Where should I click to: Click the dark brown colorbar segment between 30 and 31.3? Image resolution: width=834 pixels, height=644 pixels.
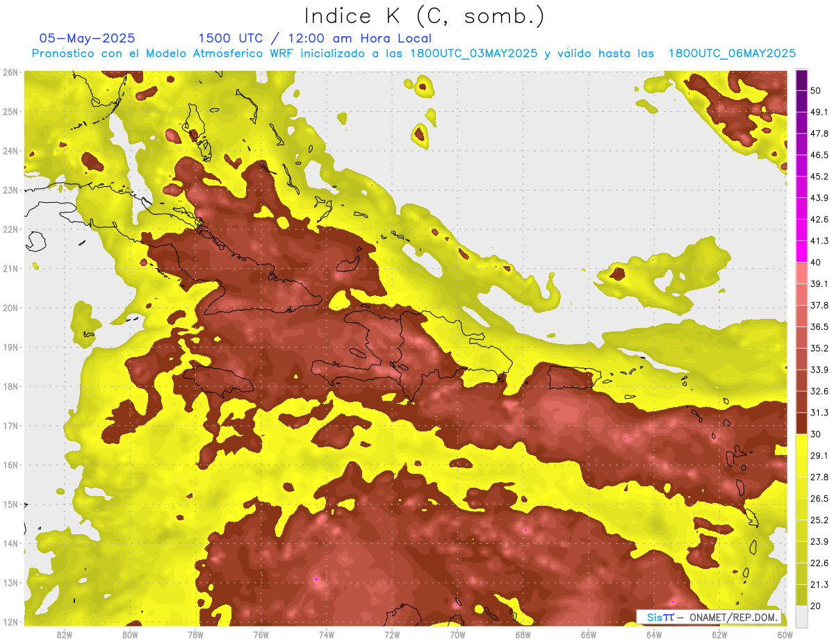click(801, 424)
